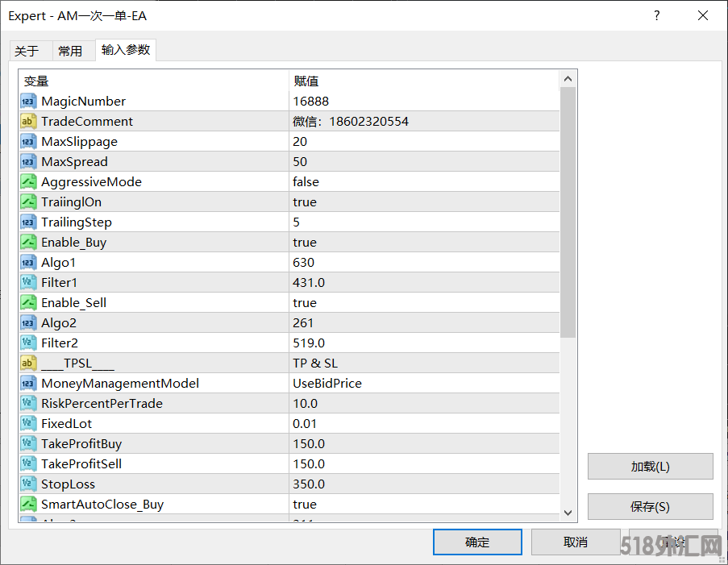Click the TraiinglOn boolean icon
This screenshot has width=728, height=565.
pos(28,202)
